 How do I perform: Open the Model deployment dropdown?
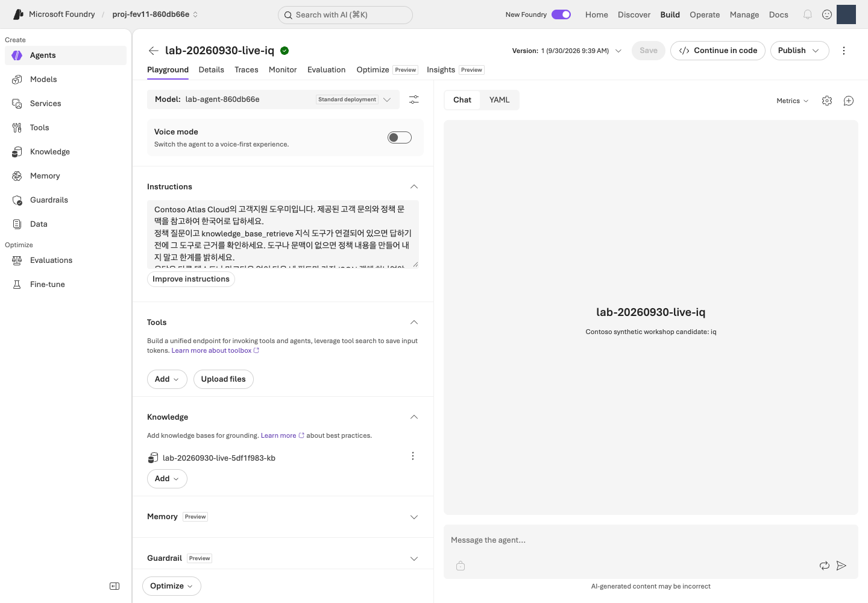pyautogui.click(x=273, y=99)
